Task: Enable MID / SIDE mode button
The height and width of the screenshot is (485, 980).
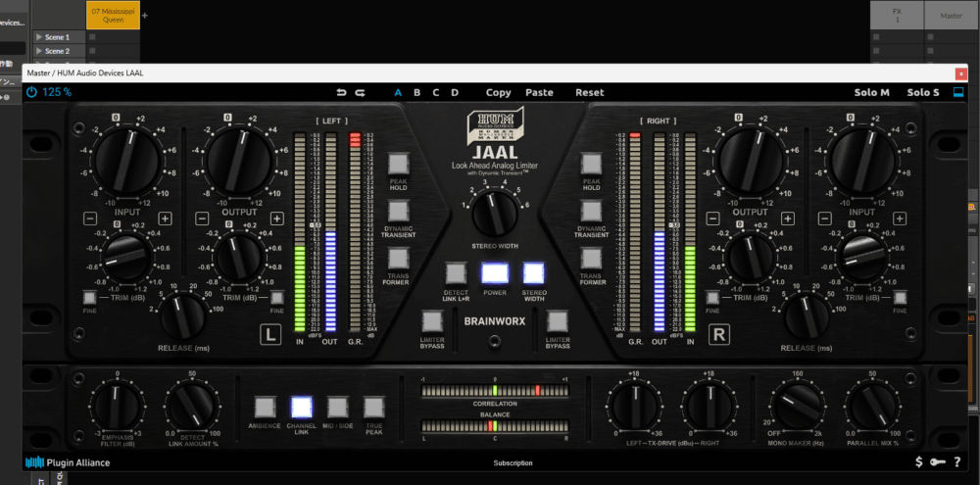Action: point(337,408)
